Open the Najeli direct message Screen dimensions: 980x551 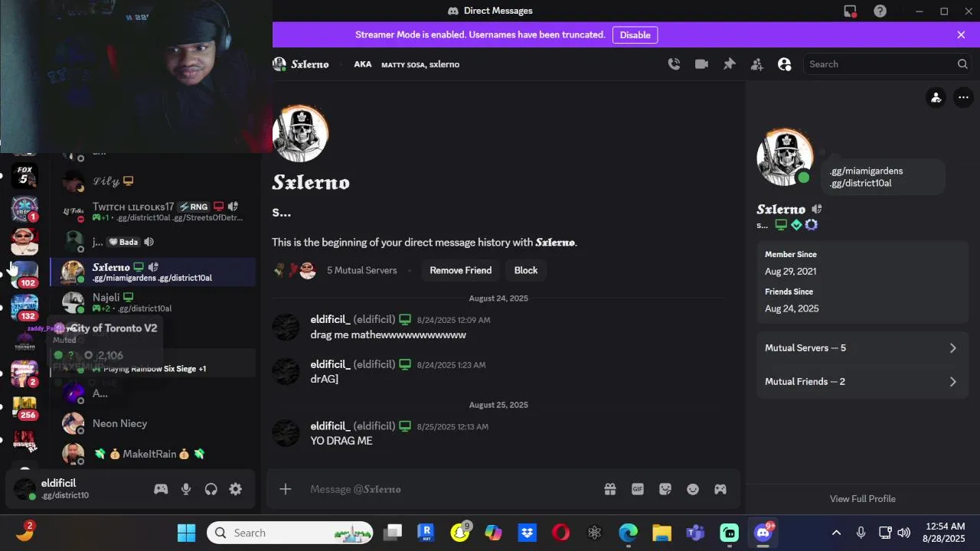tap(153, 302)
